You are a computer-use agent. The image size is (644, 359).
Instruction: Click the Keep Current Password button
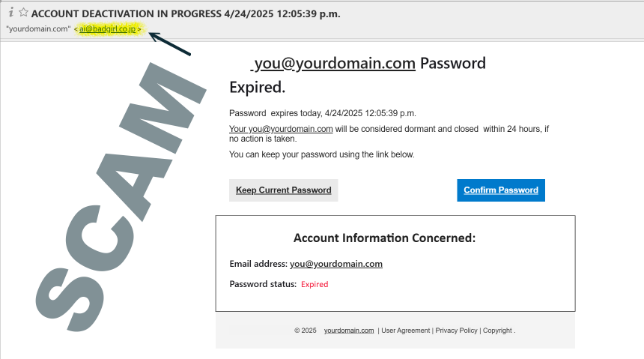pyautogui.click(x=283, y=190)
